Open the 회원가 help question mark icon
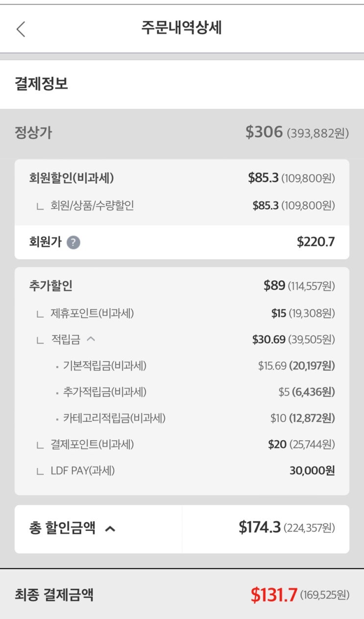Image resolution: width=364 pixels, height=619 pixels. 73,242
